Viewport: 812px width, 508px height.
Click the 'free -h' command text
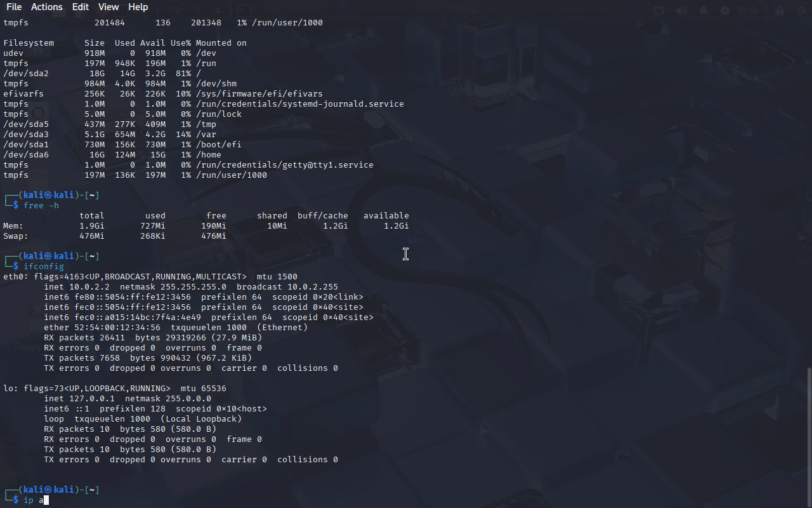41,206
